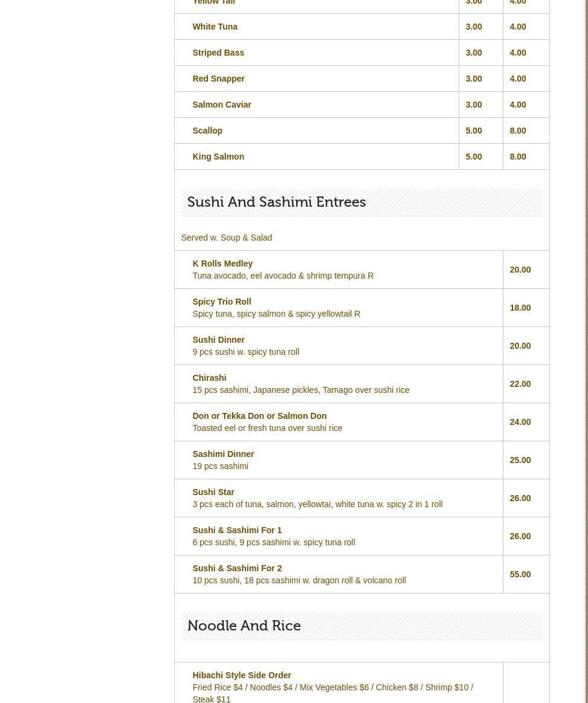Click Don or Tekka Don or Salmon Don

point(259,416)
